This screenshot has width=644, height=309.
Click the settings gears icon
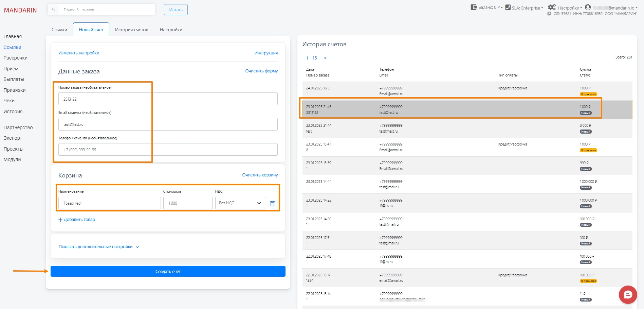click(552, 7)
